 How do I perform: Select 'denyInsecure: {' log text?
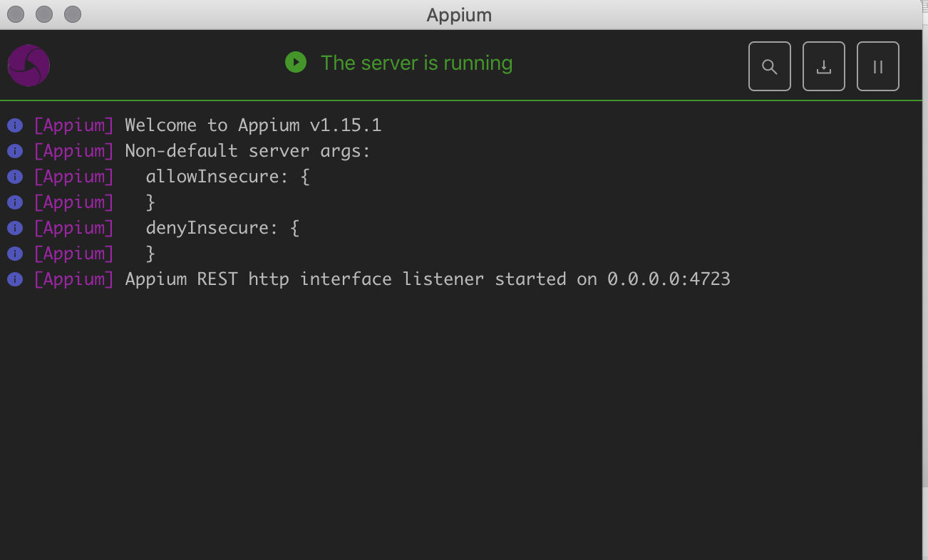pyautogui.click(x=222, y=228)
